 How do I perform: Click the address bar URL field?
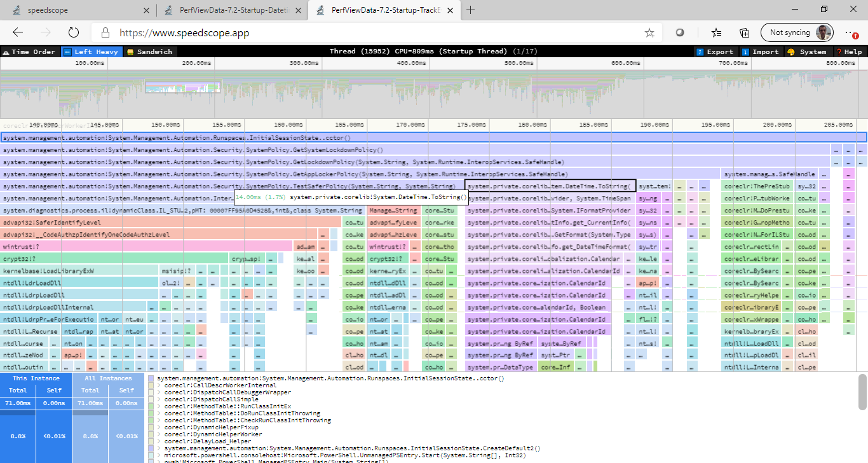[375, 32]
